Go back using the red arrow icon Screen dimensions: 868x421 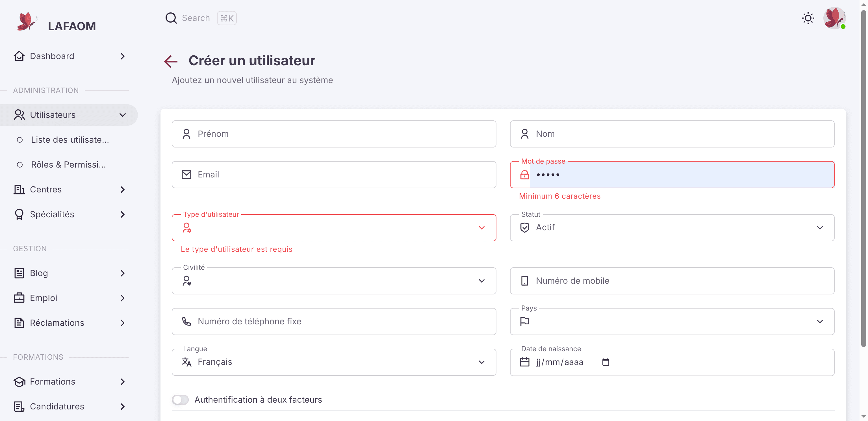[171, 62]
